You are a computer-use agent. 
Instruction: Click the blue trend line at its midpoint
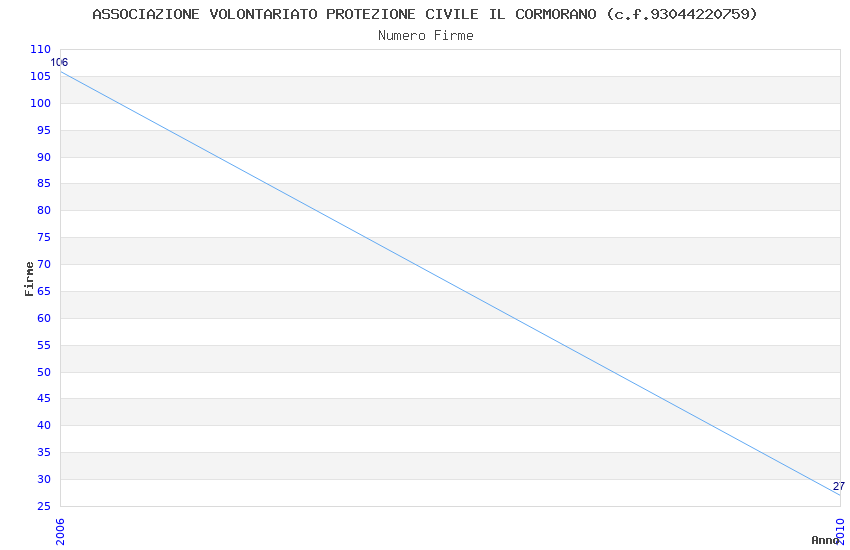point(450,283)
